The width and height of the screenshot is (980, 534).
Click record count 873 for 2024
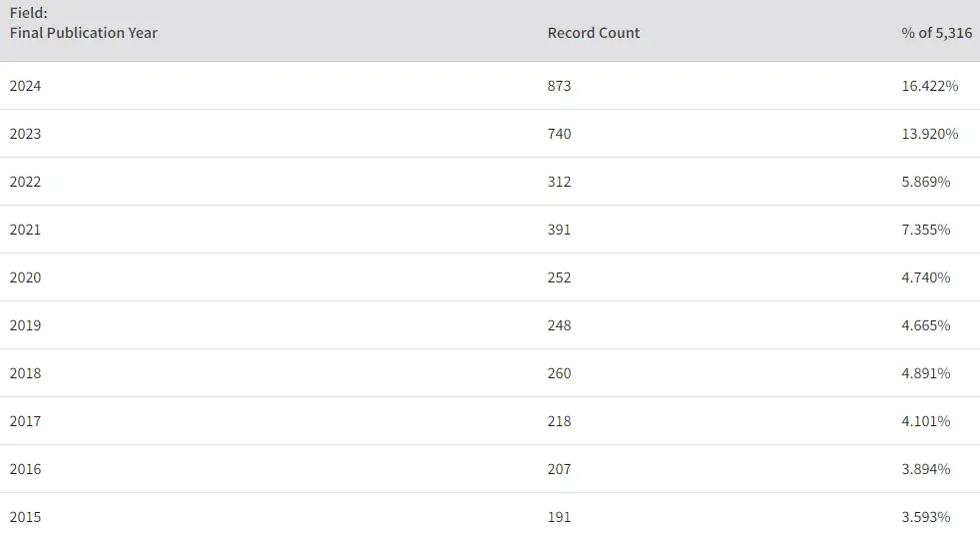coord(559,86)
